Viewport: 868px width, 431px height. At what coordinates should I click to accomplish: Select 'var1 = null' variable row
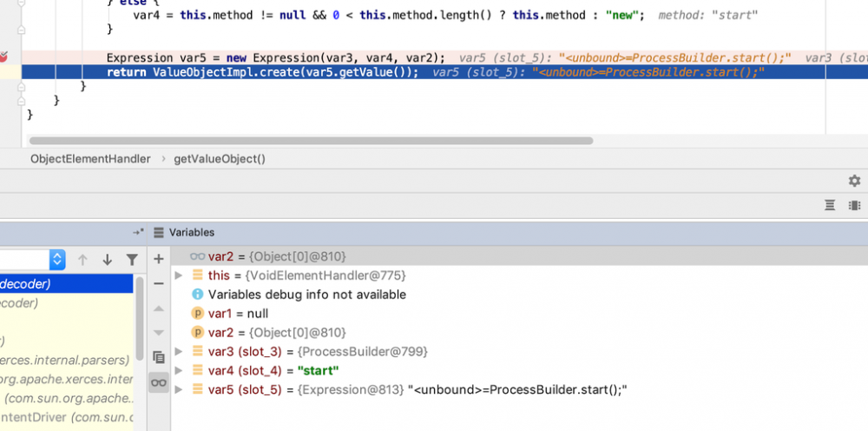[519, 314]
